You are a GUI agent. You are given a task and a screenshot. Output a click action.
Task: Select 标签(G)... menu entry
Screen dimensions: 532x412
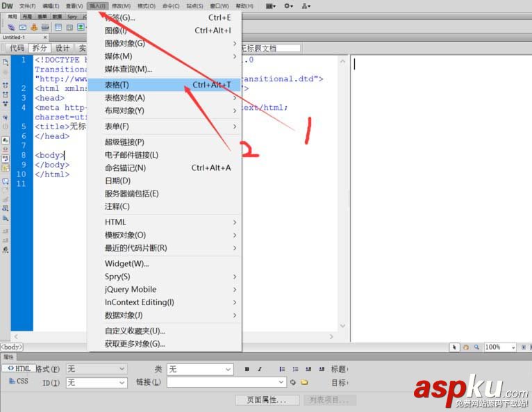click(164, 17)
